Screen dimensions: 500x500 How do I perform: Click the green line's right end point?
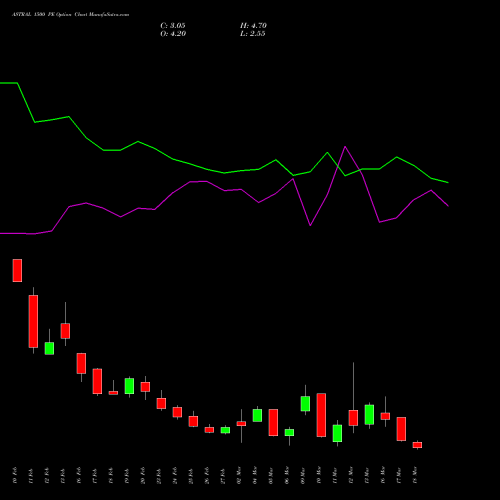448,182
